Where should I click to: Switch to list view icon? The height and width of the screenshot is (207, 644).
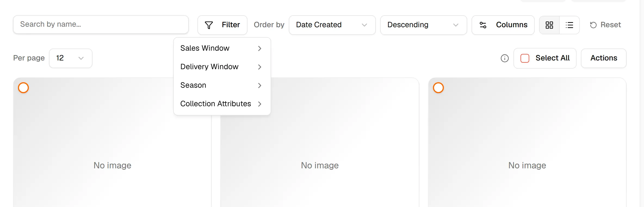click(569, 25)
